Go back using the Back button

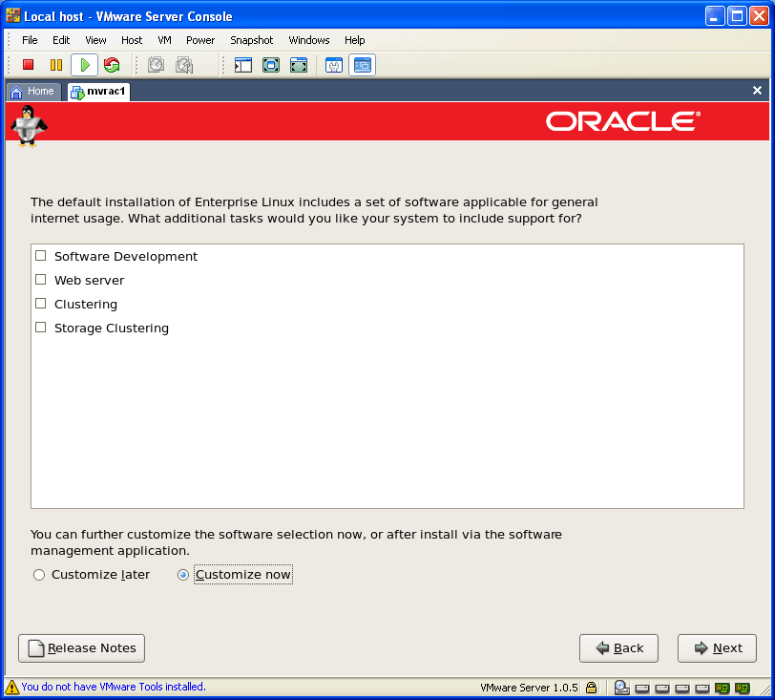618,648
